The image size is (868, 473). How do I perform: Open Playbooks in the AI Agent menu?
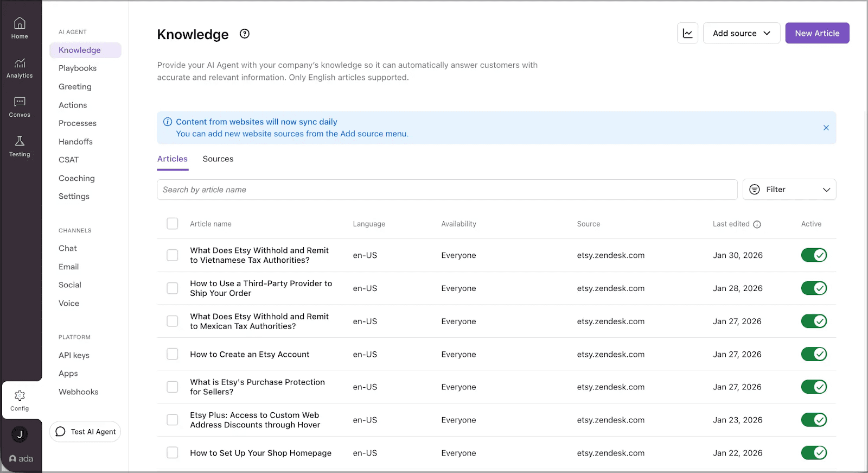click(x=78, y=68)
